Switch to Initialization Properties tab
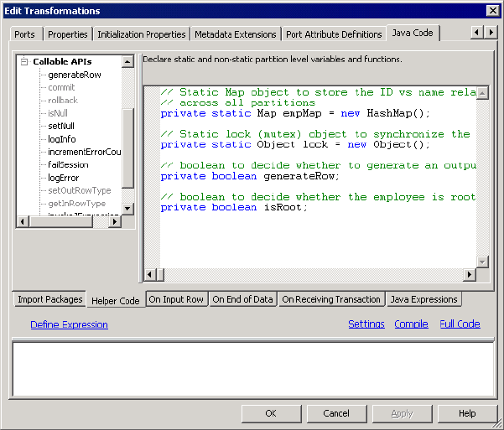This screenshot has width=504, height=430. (142, 34)
